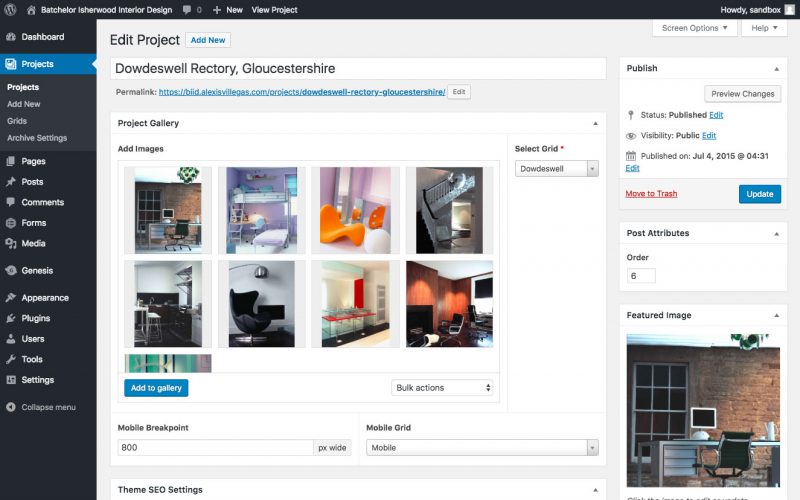Click the Settings sidebar icon

[x=11, y=380]
